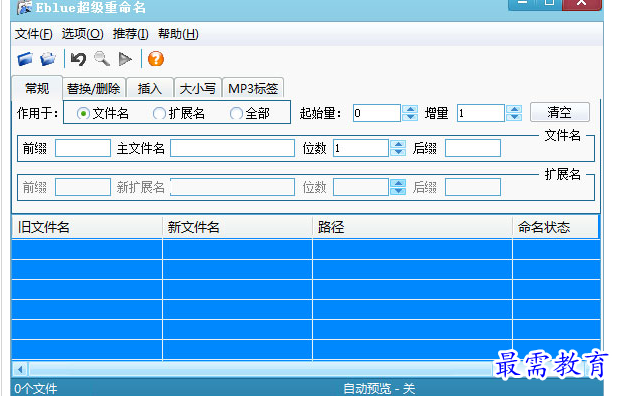The height and width of the screenshot is (396, 617).
Task: Open the 帮助(H) menu
Action: (x=178, y=34)
